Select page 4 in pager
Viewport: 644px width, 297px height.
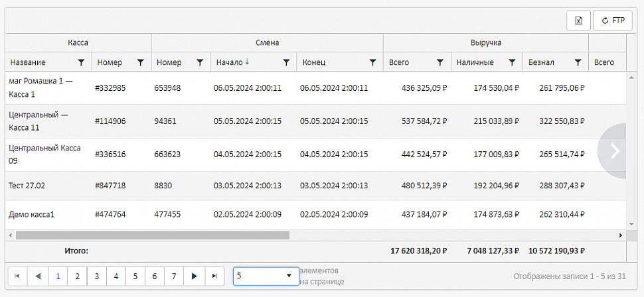116,276
